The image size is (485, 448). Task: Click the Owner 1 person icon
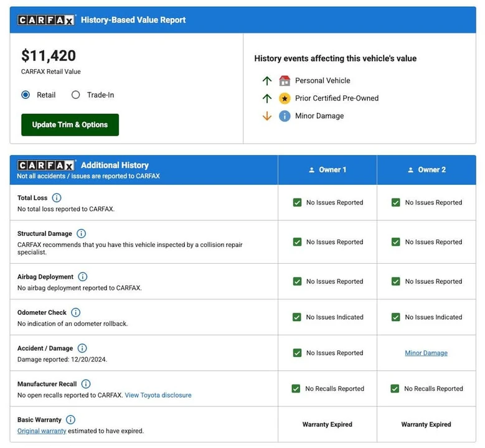click(x=311, y=170)
